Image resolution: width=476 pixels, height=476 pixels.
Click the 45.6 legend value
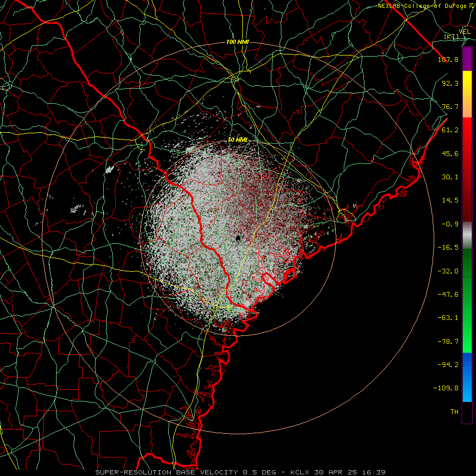coord(450,153)
